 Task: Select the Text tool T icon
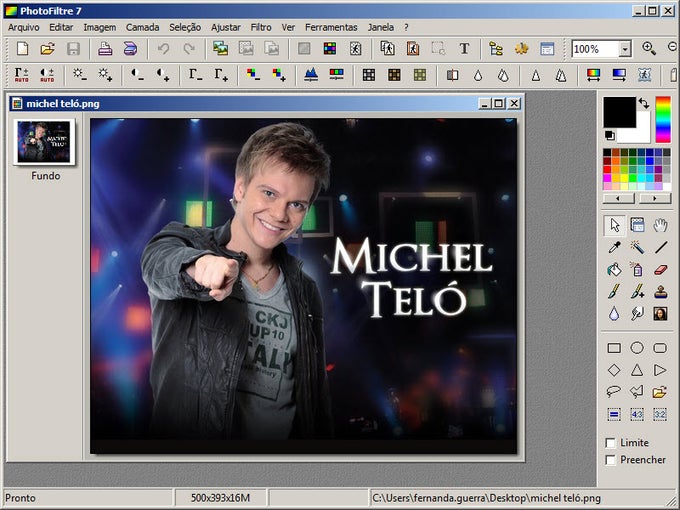click(464, 49)
